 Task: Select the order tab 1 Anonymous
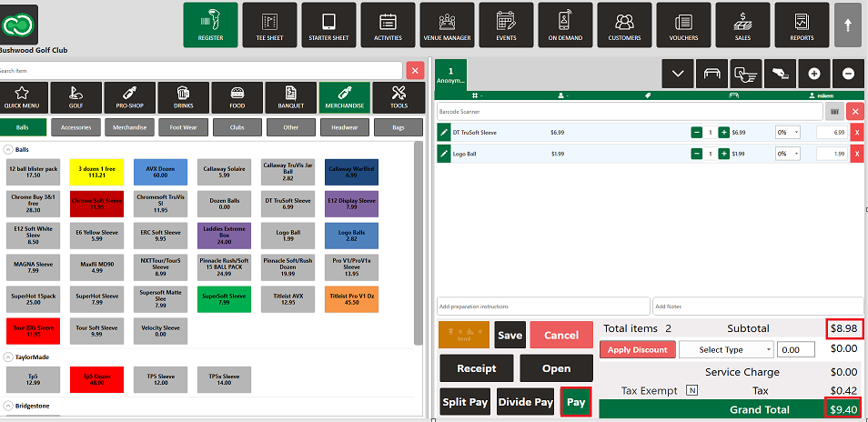tap(450, 75)
